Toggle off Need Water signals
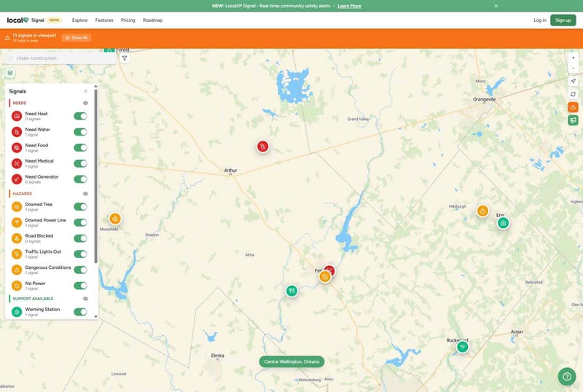583x392 pixels. pyautogui.click(x=80, y=132)
